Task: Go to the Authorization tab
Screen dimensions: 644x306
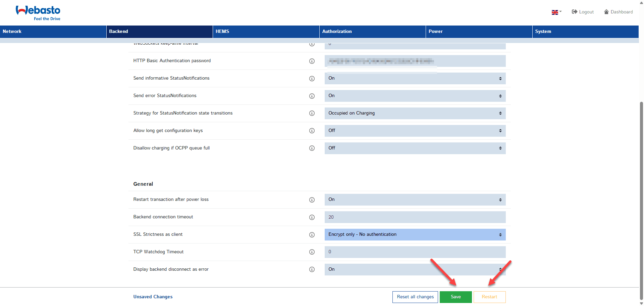Action: [373, 32]
